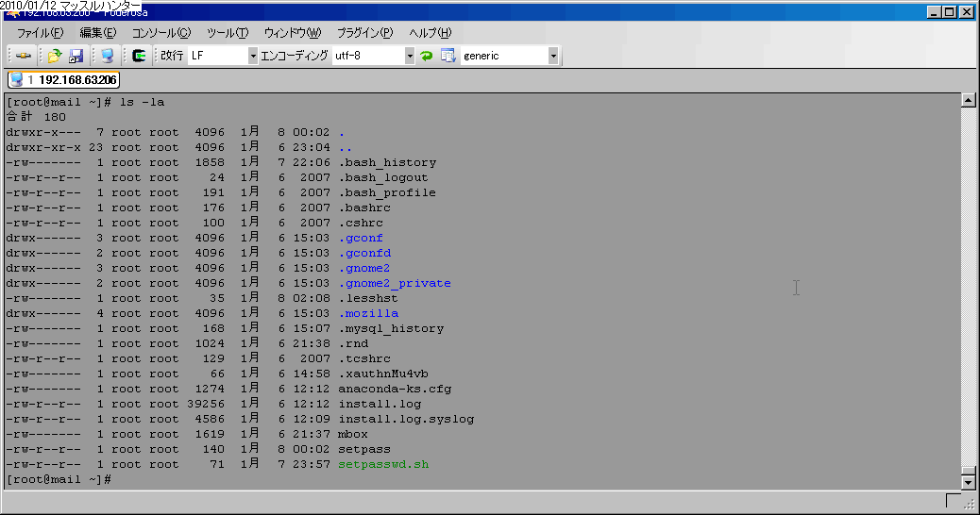This screenshot has width=980, height=515.
Task: Click the .bashrc file name
Action: tap(364, 208)
